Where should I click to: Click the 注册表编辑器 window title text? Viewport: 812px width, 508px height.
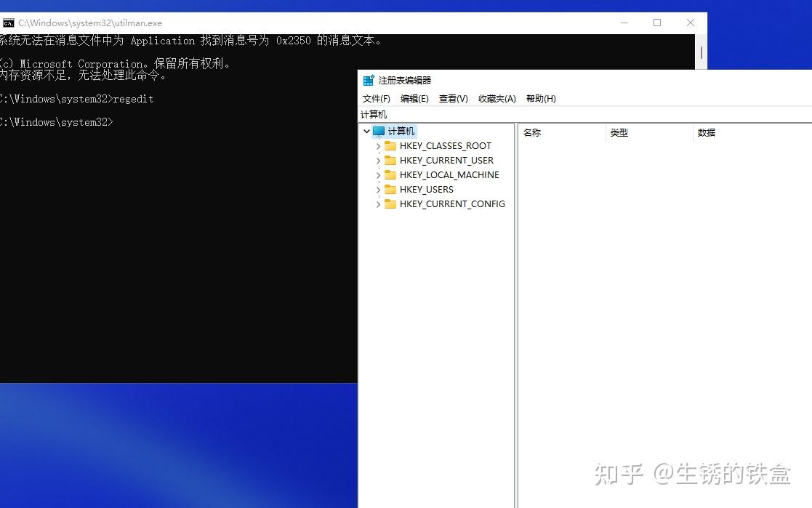405,80
